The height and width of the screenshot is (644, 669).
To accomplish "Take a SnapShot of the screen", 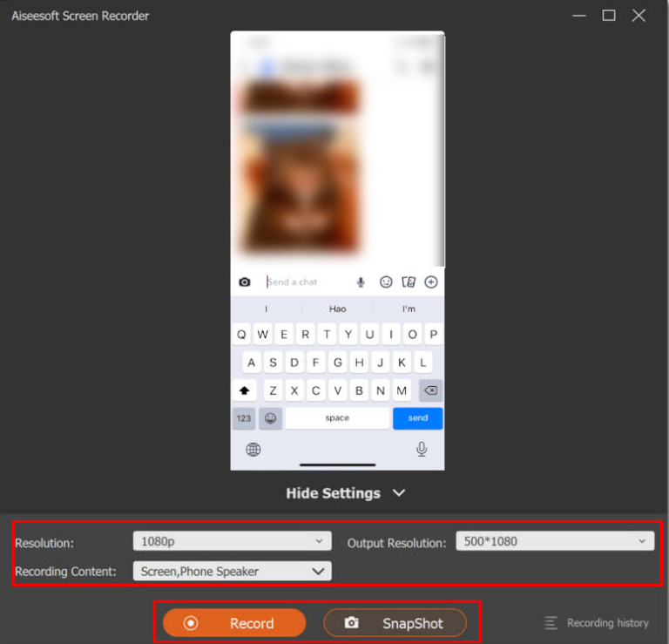I will (x=395, y=623).
